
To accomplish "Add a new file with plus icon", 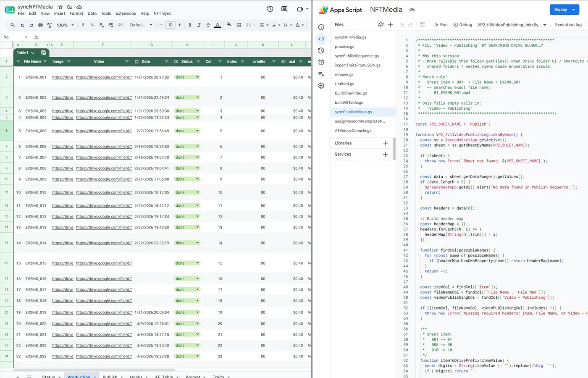I will tap(390, 25).
